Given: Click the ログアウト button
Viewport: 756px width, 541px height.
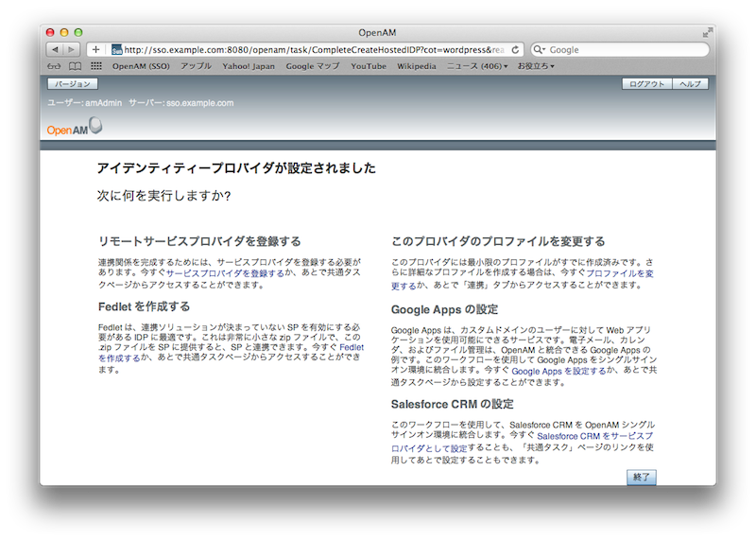Looking at the screenshot, I should [x=646, y=84].
